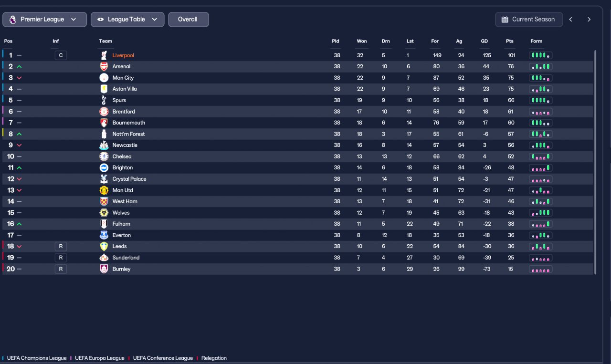Screen dimensions: 611x364
Task: Open the League Table view dropdown
Action: tap(127, 20)
